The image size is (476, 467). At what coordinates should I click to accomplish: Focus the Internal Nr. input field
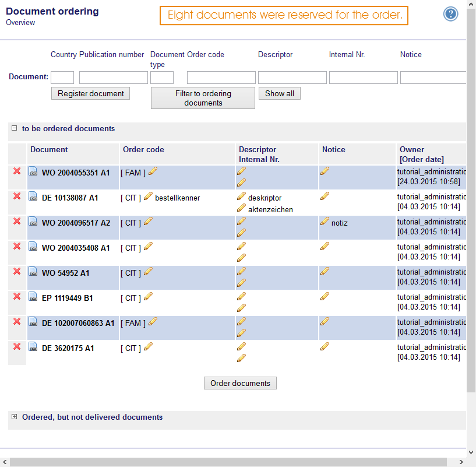(x=364, y=78)
